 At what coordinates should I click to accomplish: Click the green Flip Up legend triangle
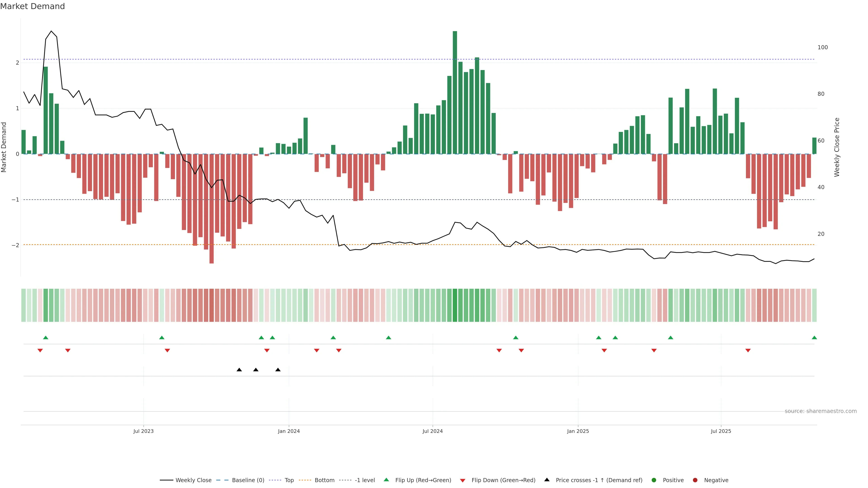[386, 480]
